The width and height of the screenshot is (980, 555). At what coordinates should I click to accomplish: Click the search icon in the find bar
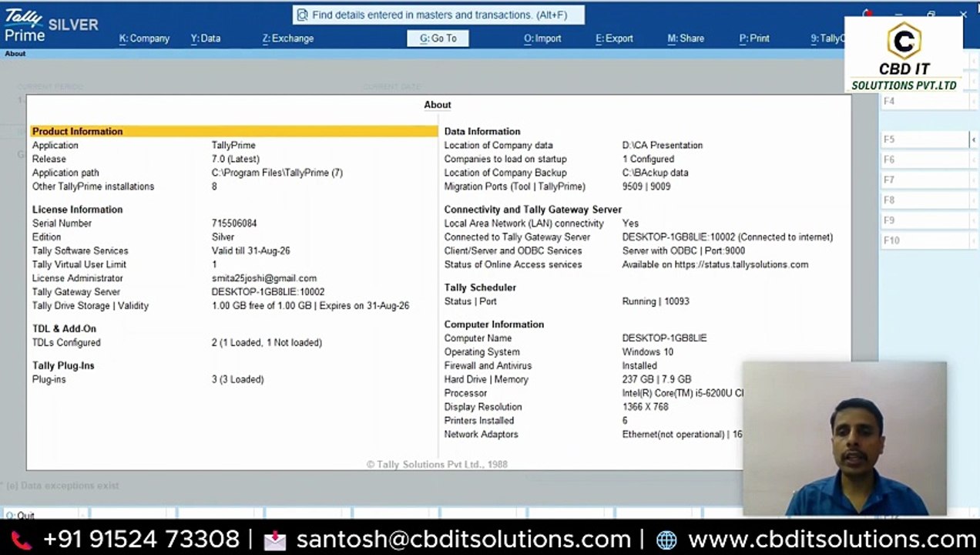[x=303, y=15]
